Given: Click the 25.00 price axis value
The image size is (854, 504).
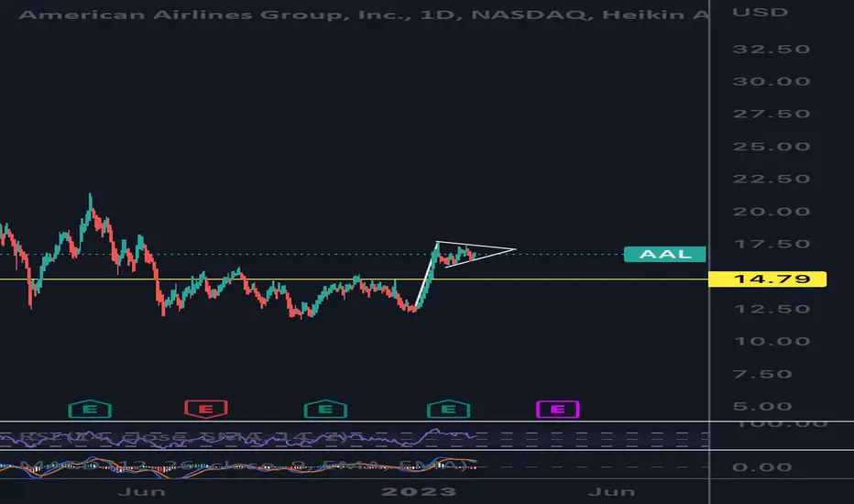Looking at the screenshot, I should coord(772,147).
